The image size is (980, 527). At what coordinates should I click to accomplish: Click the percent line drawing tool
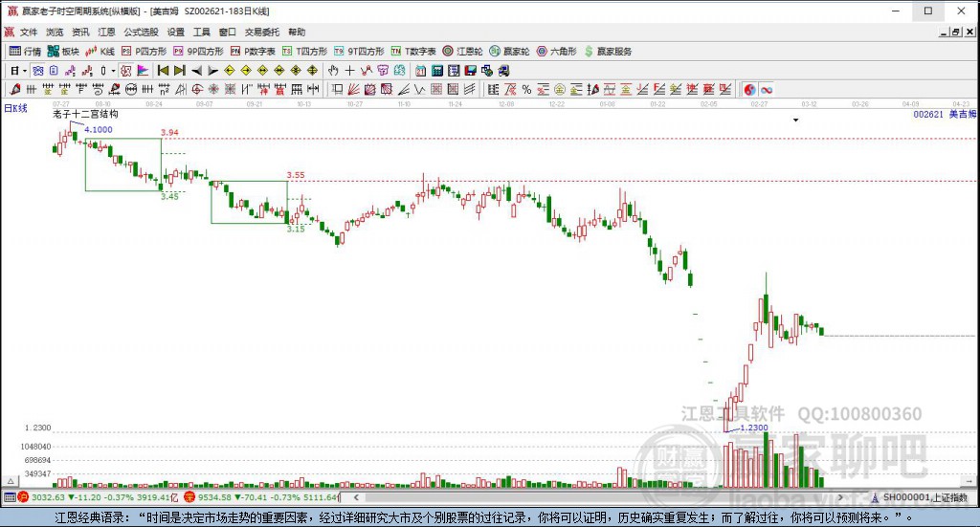(527, 90)
